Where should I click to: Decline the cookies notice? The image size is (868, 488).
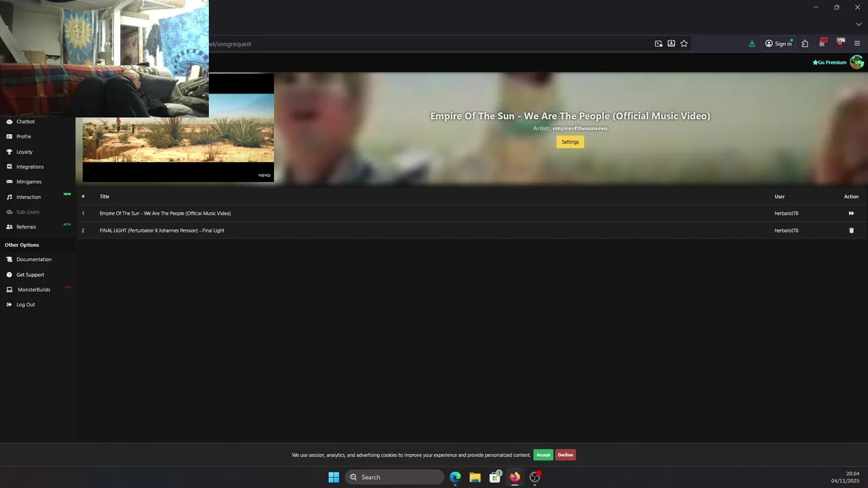[566, 455]
